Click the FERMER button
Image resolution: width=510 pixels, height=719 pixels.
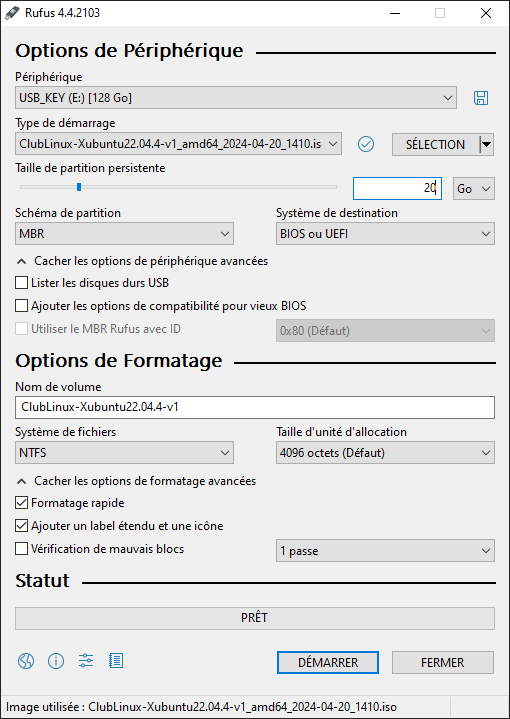(x=443, y=663)
